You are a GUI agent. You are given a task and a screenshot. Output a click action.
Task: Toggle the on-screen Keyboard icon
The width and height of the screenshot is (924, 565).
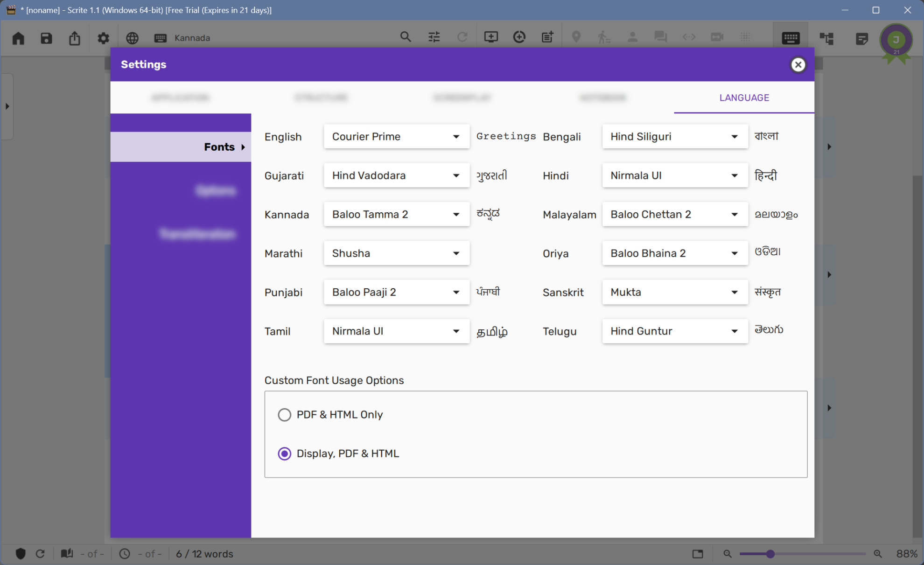tap(791, 37)
